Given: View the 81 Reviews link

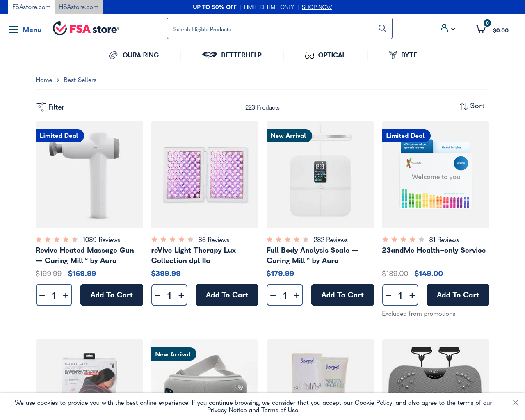Looking at the screenshot, I should (444, 240).
